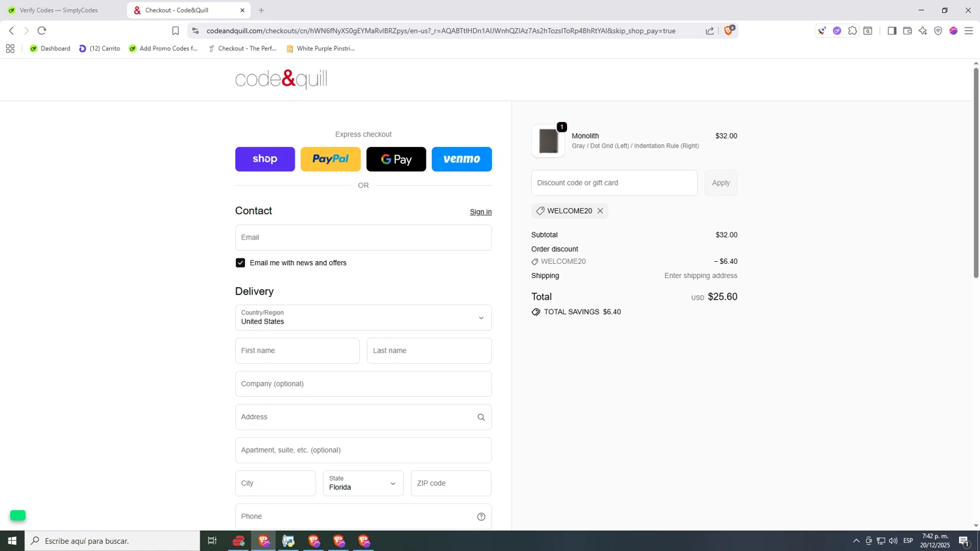Go back to the previous page
This screenshot has height=551, width=980.
(11, 31)
